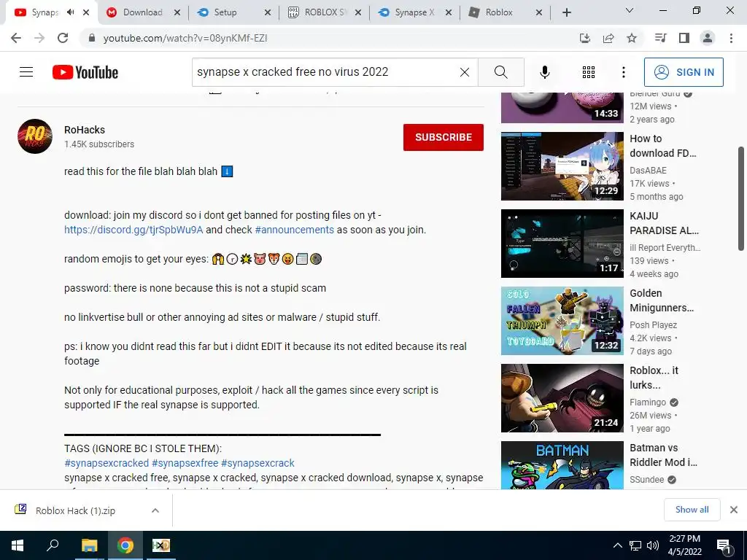Viewport: 747px width, 560px height.
Task: Start voice search with microphone icon
Action: tap(544, 72)
